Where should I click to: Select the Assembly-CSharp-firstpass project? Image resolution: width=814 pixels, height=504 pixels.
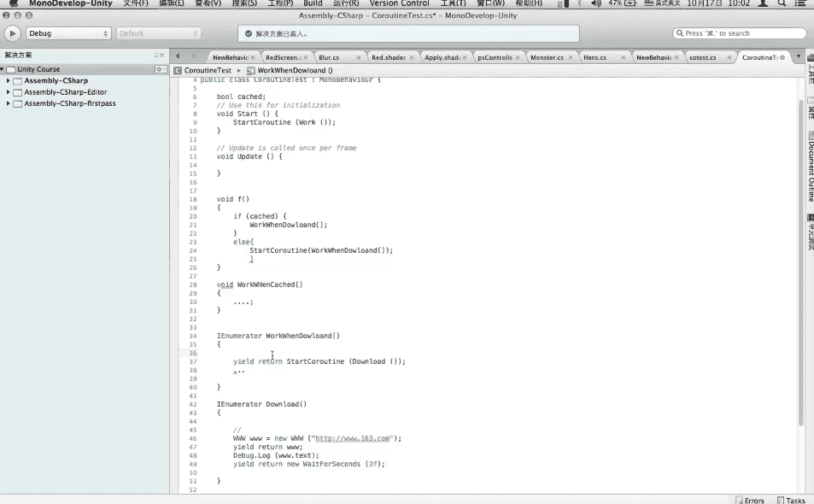click(69, 103)
